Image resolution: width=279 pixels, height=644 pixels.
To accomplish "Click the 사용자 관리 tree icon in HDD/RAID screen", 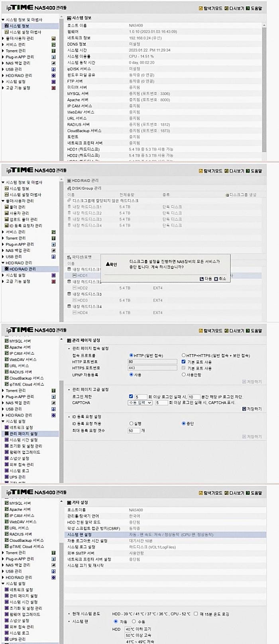I will [7, 213].
